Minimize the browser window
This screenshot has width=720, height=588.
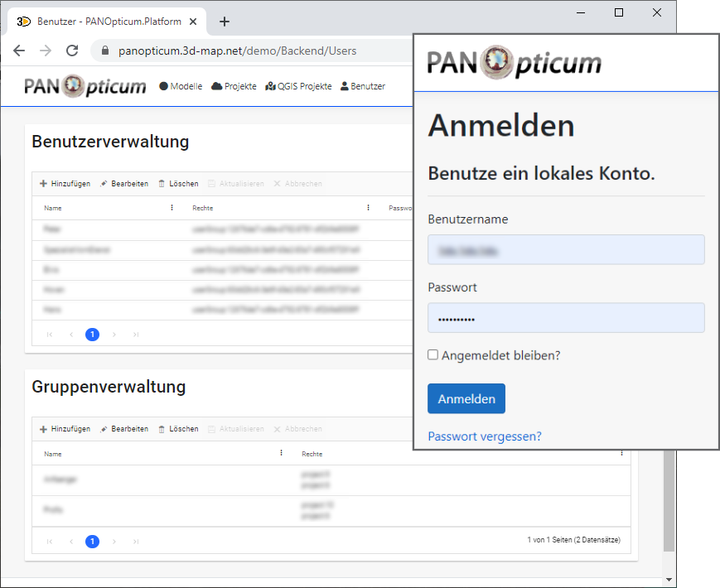581,13
